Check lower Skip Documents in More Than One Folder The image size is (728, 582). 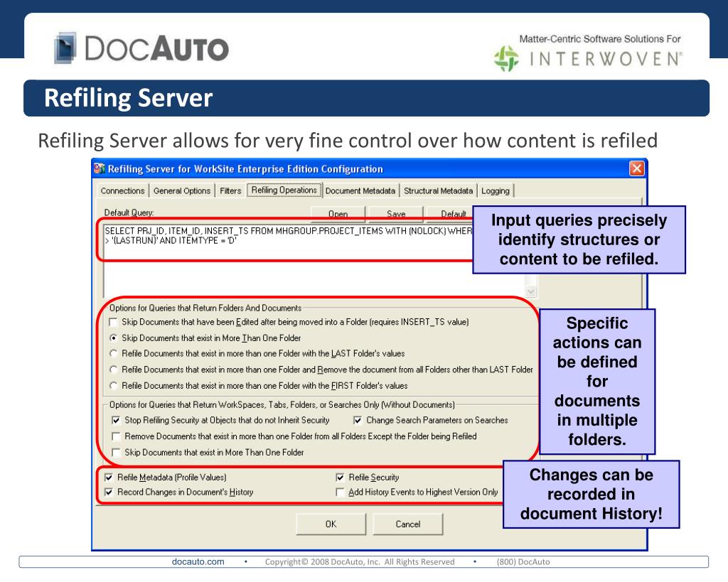point(116,453)
